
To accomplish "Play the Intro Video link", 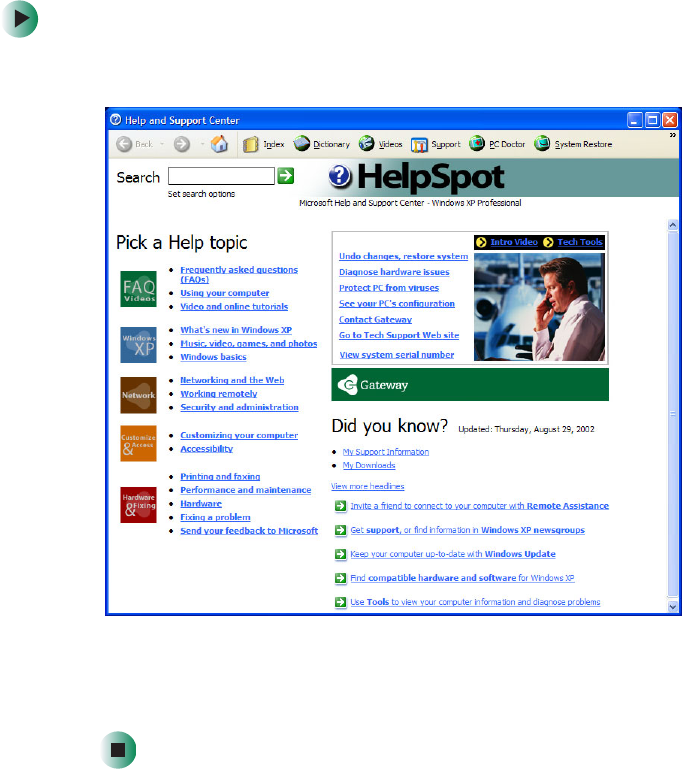I will pyautogui.click(x=514, y=242).
